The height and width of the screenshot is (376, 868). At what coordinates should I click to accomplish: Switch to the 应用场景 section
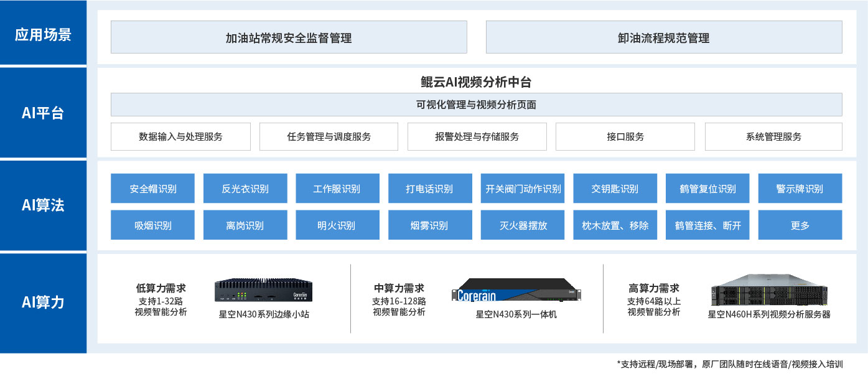coord(42,34)
